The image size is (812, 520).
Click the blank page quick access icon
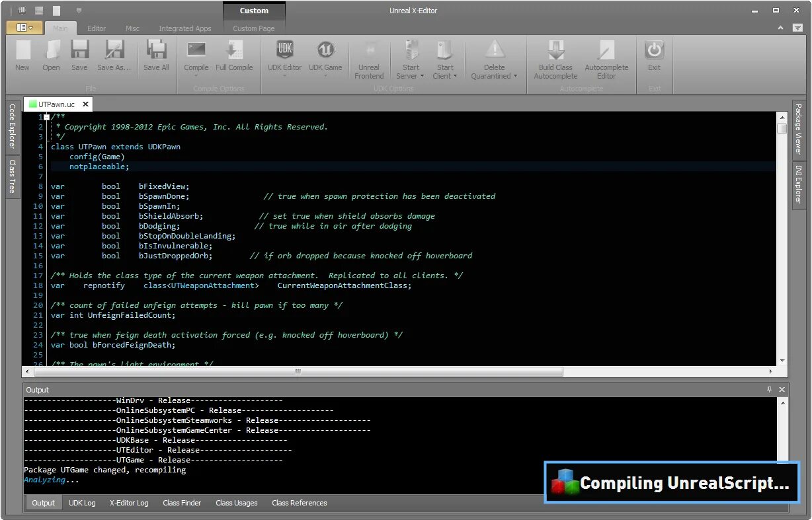click(x=57, y=11)
